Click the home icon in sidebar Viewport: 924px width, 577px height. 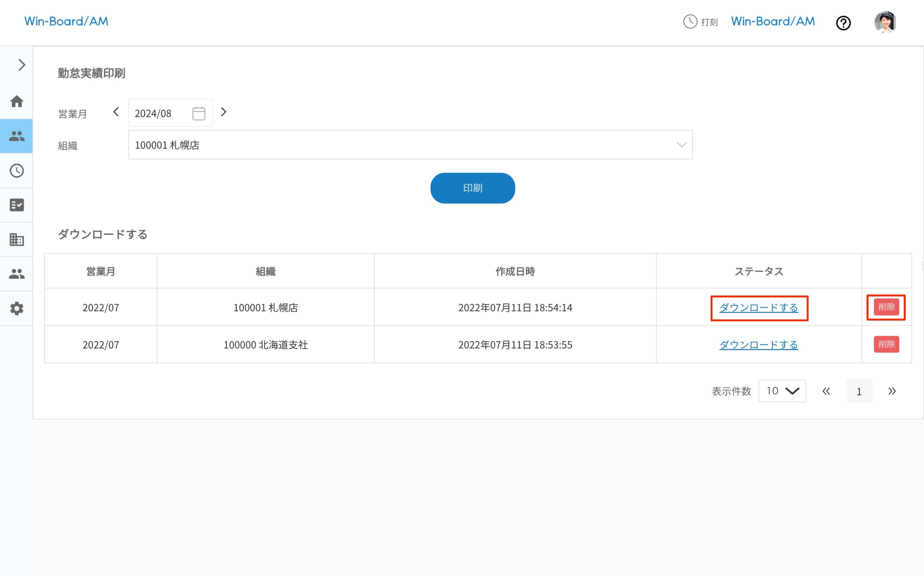(16, 101)
